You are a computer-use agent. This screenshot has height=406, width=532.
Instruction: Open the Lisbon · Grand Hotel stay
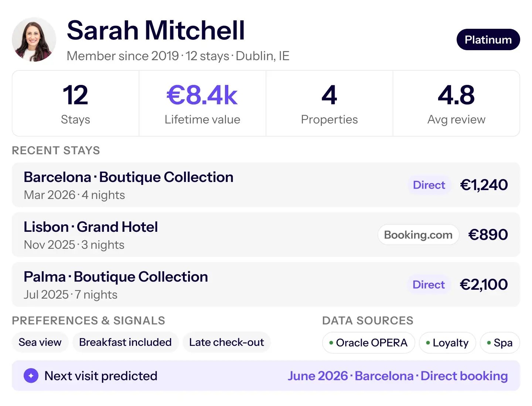[266, 235]
